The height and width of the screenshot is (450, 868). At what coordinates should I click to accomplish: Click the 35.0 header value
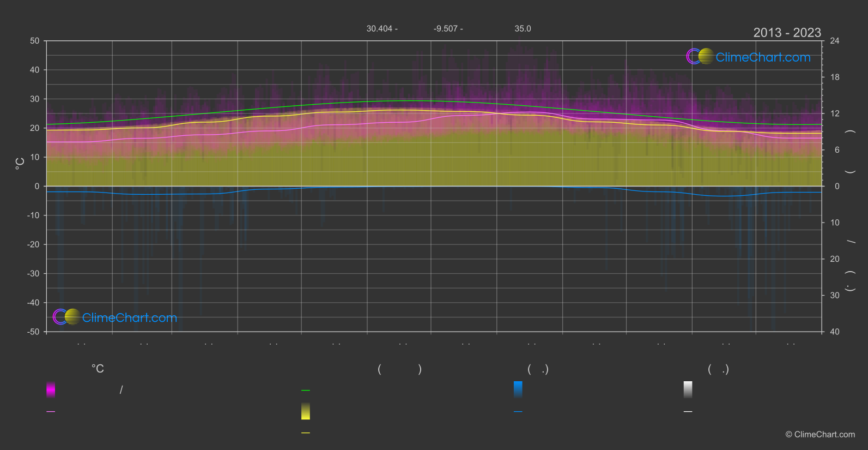523,28
